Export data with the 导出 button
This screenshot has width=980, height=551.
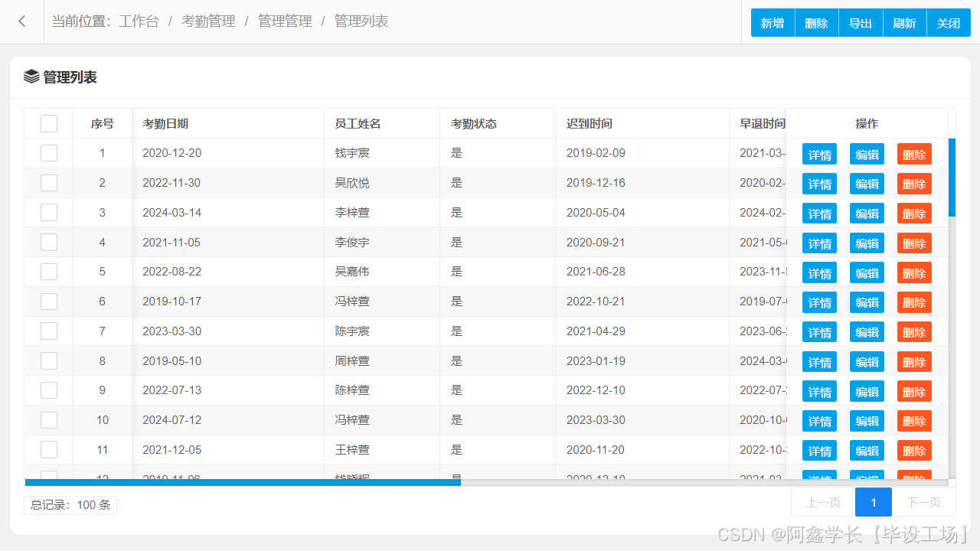click(x=861, y=23)
